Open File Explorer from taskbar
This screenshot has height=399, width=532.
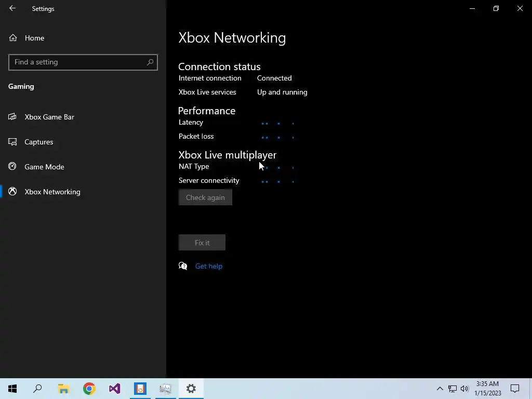coord(63,389)
